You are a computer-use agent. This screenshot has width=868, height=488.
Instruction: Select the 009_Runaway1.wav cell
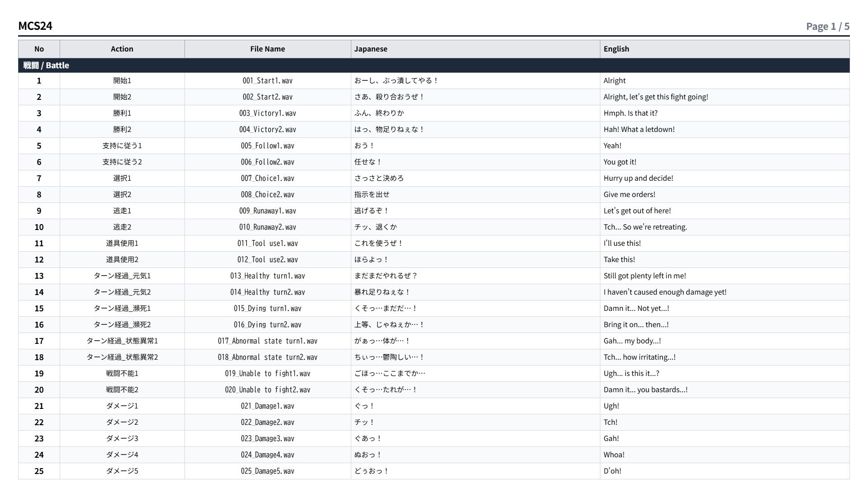coord(268,211)
